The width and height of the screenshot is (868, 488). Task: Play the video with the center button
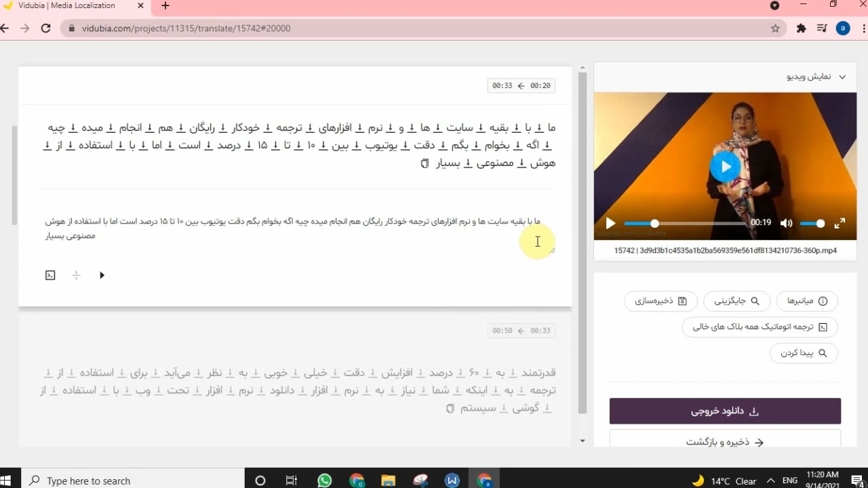point(725,167)
